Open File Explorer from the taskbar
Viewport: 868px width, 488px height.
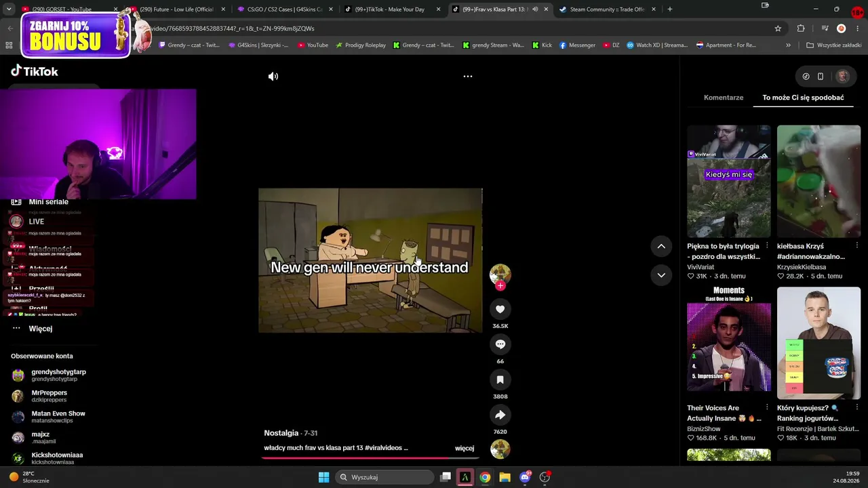pyautogui.click(x=505, y=477)
